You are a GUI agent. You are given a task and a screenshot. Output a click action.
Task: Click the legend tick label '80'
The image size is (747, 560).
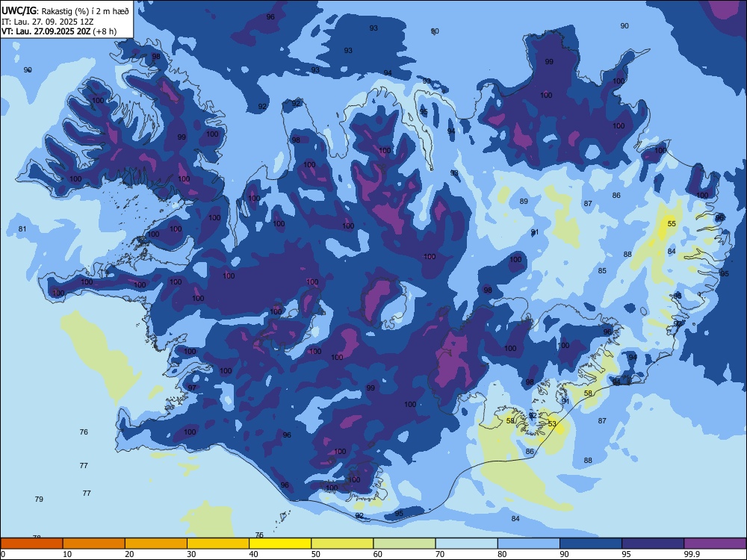pos(502,554)
